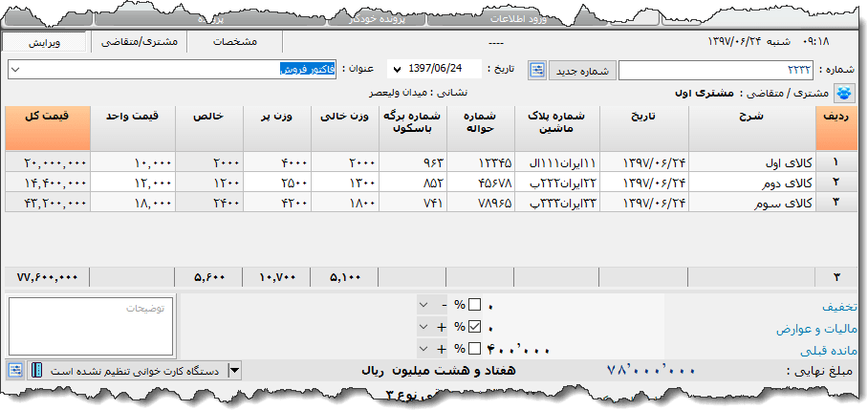Click the وزن خالی column header
The width and height of the screenshot is (868, 410).
click(345, 128)
